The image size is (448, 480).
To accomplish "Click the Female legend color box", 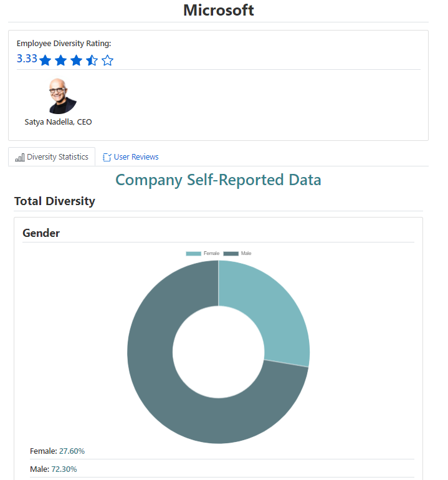I will pos(193,254).
